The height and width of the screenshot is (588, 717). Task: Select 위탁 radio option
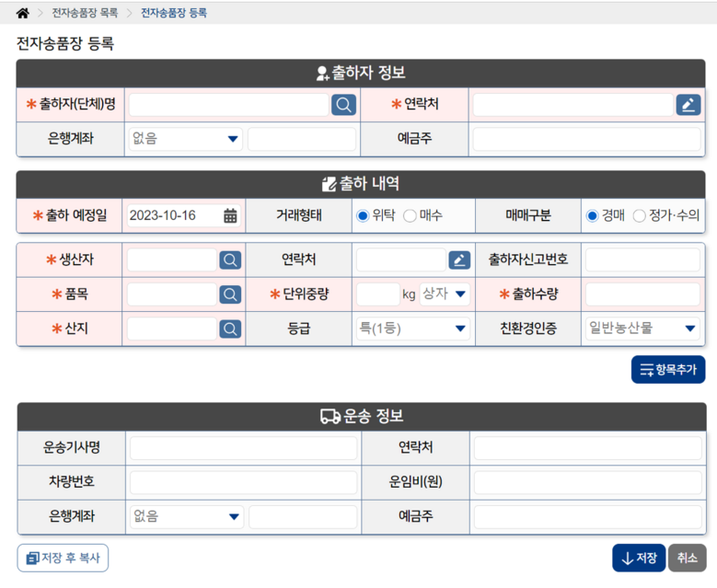click(x=363, y=215)
